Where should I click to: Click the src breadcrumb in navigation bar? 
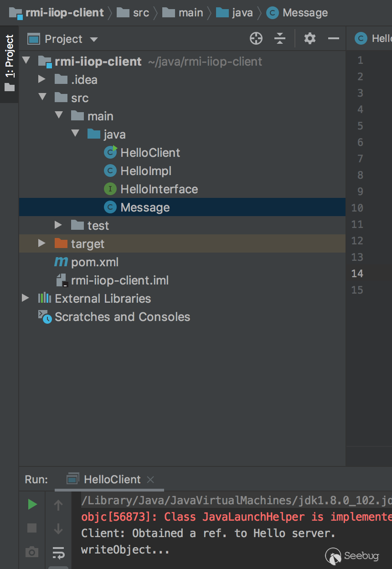[141, 13]
